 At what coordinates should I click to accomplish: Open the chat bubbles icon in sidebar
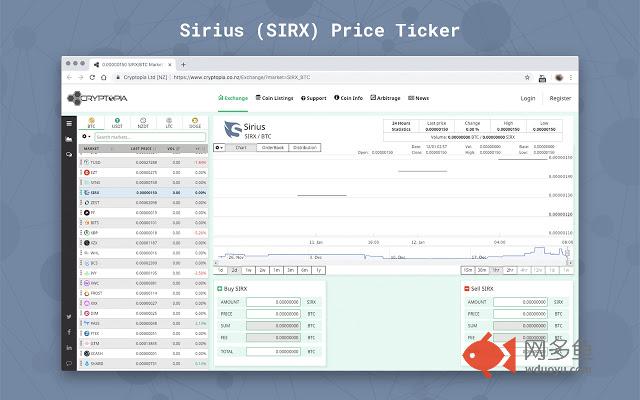[69, 155]
